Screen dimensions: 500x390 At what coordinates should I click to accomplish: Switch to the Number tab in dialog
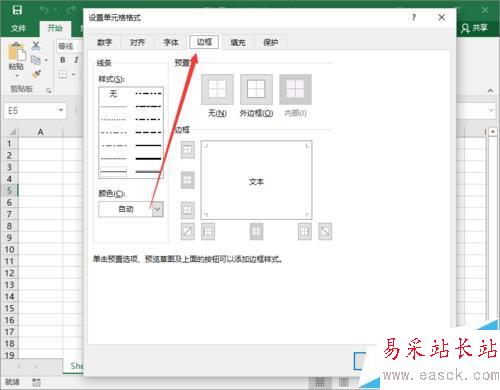click(x=104, y=42)
